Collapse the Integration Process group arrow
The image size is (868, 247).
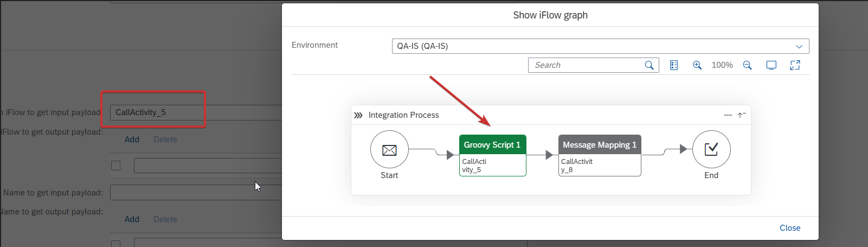point(742,115)
